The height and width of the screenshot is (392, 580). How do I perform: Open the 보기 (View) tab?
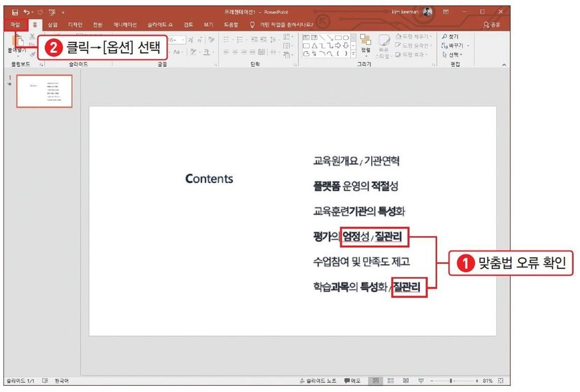click(x=209, y=24)
